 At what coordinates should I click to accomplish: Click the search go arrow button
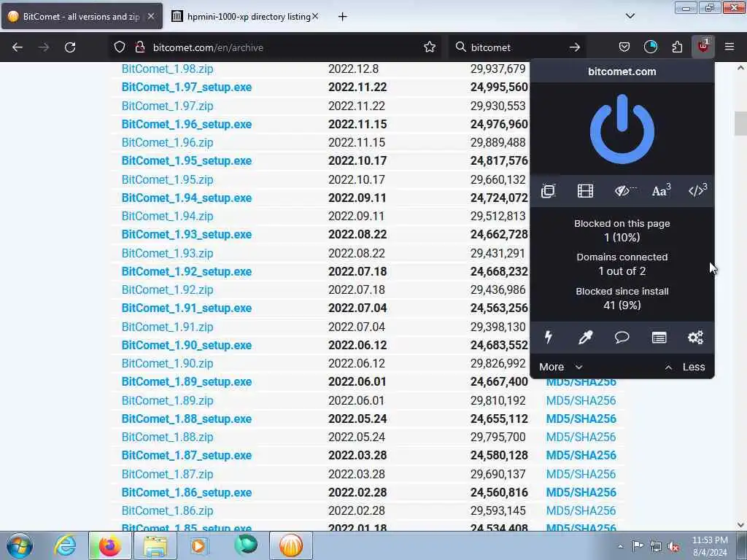tap(575, 47)
